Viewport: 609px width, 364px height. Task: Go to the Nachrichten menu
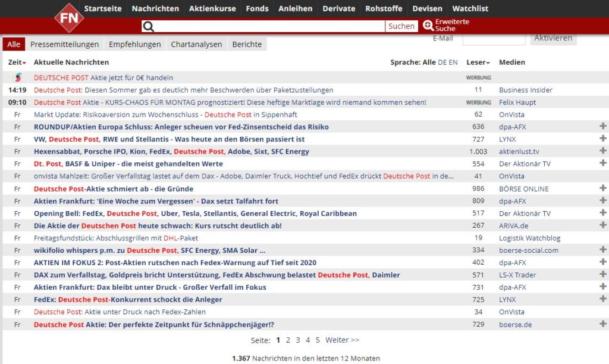(155, 8)
